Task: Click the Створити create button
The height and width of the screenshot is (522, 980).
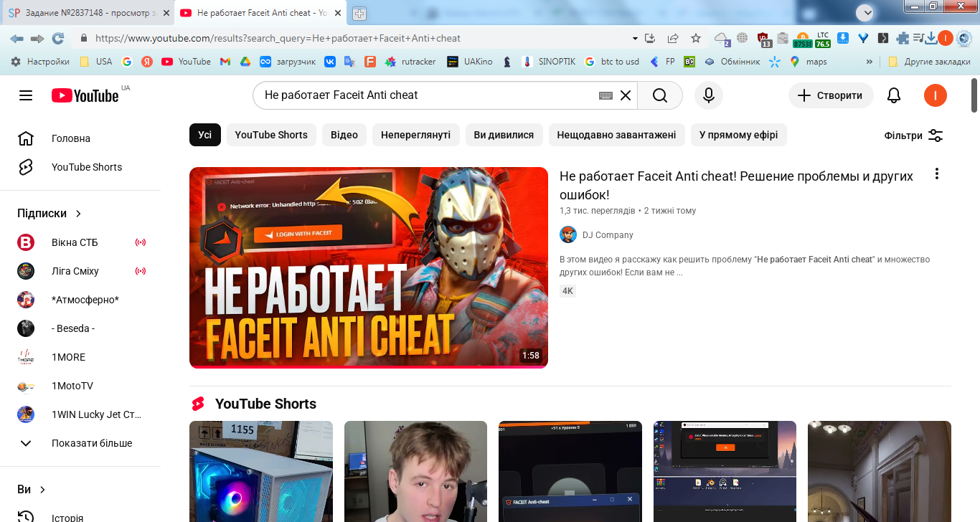Action: tap(831, 95)
